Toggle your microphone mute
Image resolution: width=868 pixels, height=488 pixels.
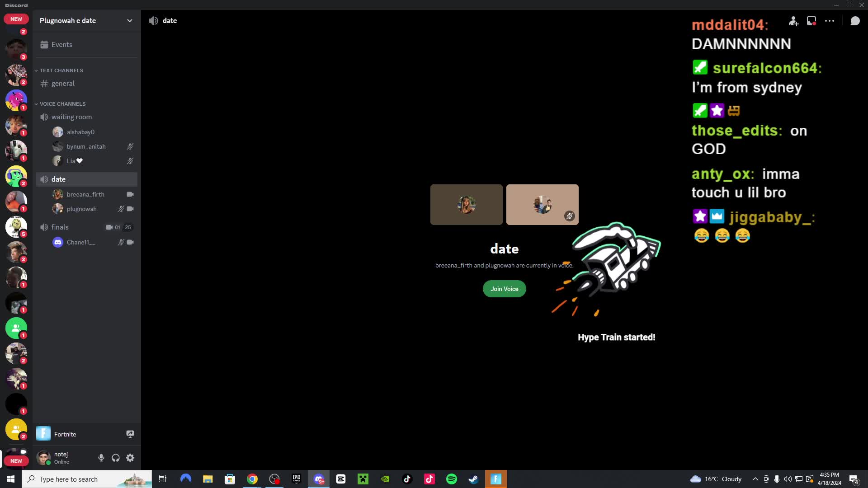(101, 458)
